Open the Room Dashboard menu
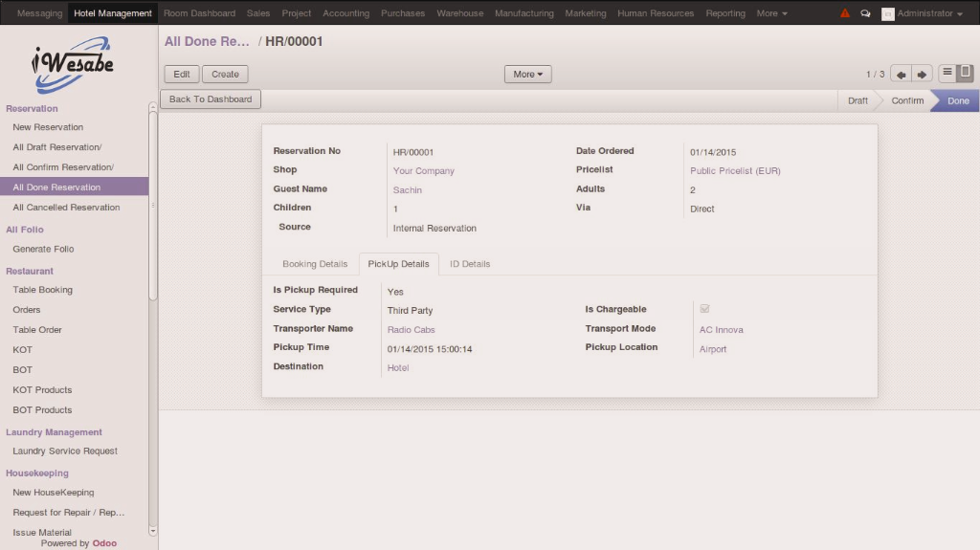Viewport: 980px width, 550px height. click(199, 13)
